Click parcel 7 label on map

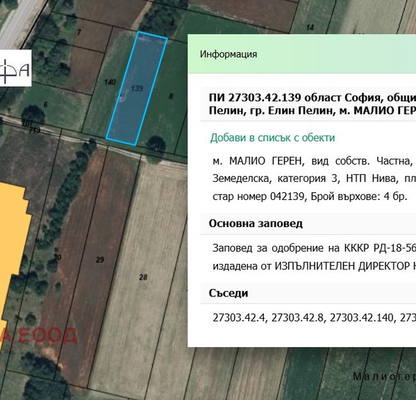pos(79,32)
